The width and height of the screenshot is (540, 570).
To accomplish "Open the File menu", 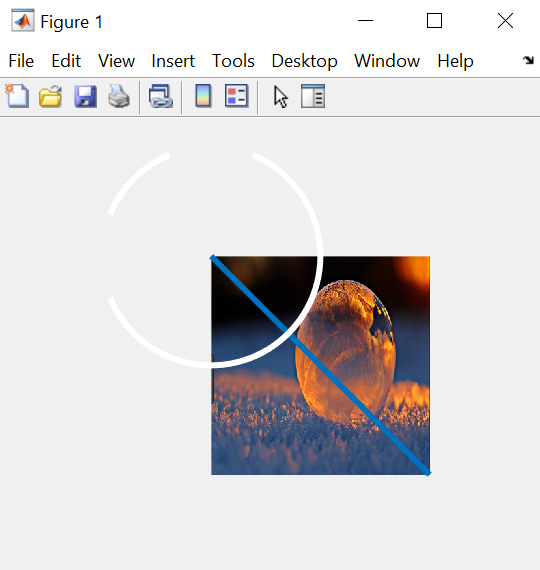I will pos(21,61).
